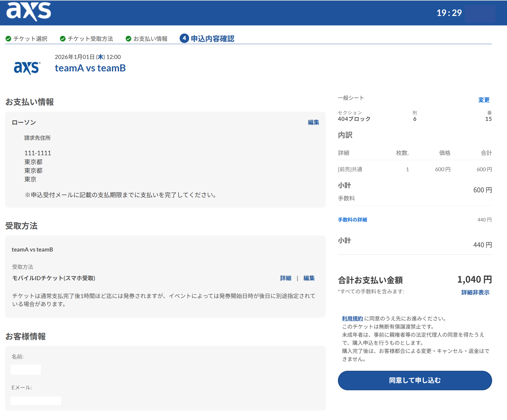
Task: Click the postal code 111-1111
Action: click(38, 153)
